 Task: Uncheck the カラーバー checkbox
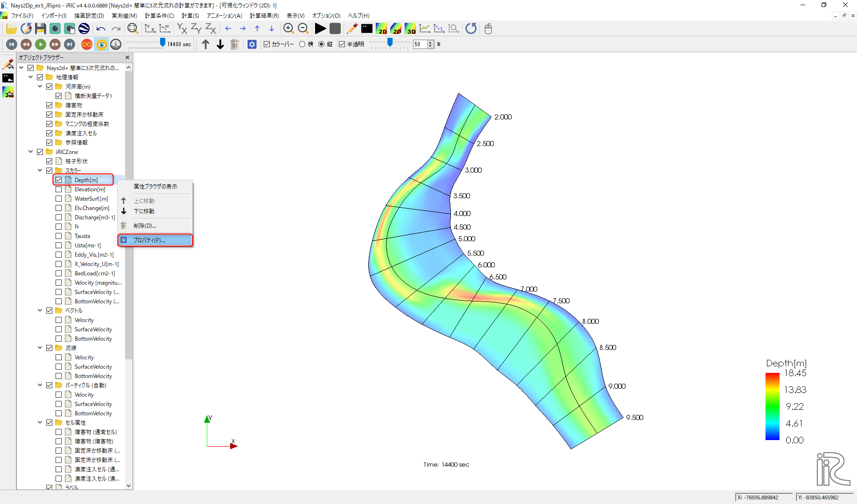tap(267, 44)
